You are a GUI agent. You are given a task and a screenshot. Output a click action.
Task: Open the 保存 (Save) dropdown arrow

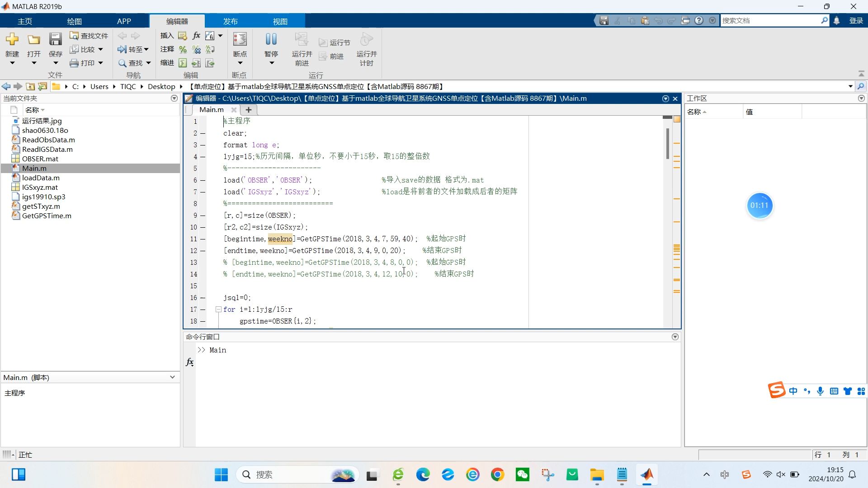point(55,63)
